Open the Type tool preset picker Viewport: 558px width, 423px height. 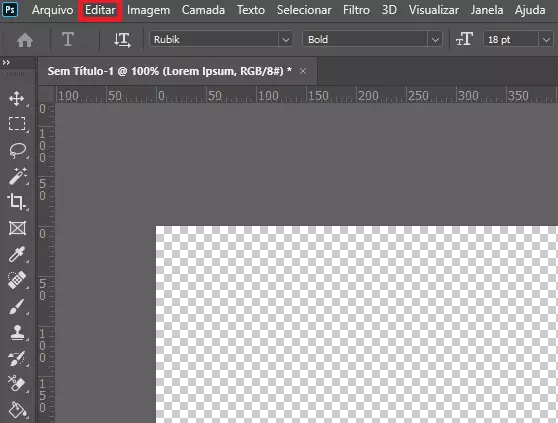coord(68,39)
